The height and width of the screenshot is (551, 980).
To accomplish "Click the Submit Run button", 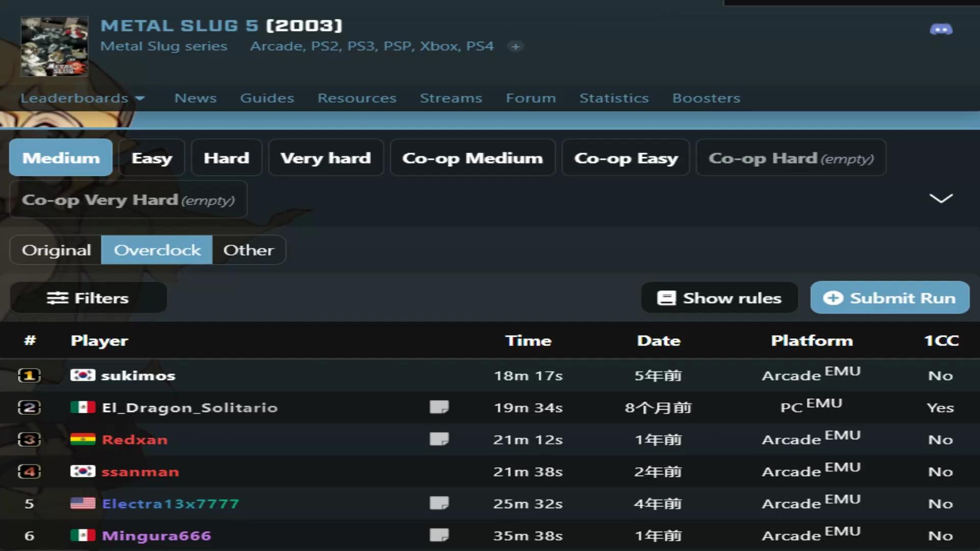I will 890,297.
